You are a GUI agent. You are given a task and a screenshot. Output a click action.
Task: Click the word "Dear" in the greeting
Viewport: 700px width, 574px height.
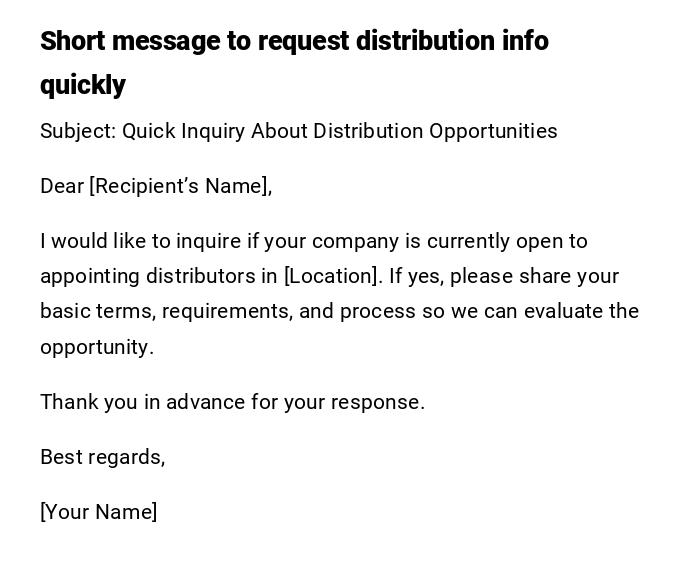(x=61, y=186)
